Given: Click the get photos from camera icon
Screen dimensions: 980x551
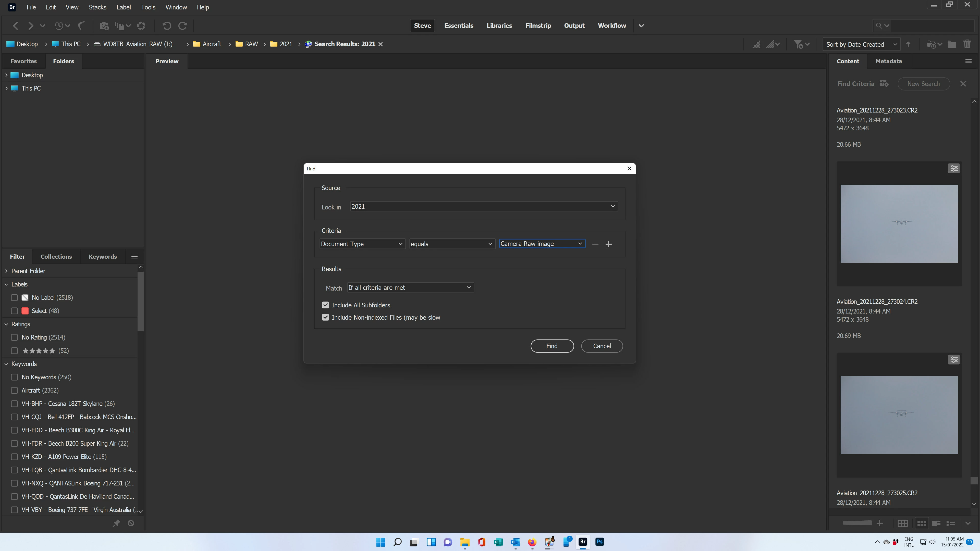Looking at the screenshot, I should (x=104, y=26).
